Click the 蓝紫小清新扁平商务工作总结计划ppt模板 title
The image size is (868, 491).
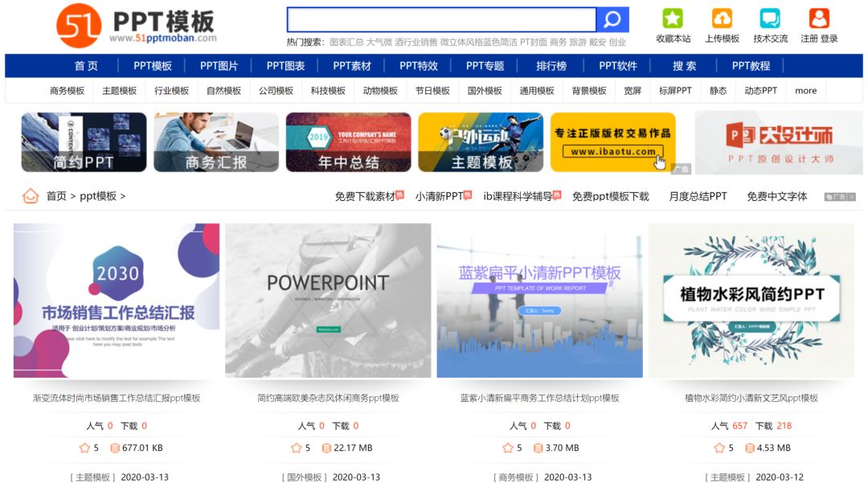(x=540, y=398)
